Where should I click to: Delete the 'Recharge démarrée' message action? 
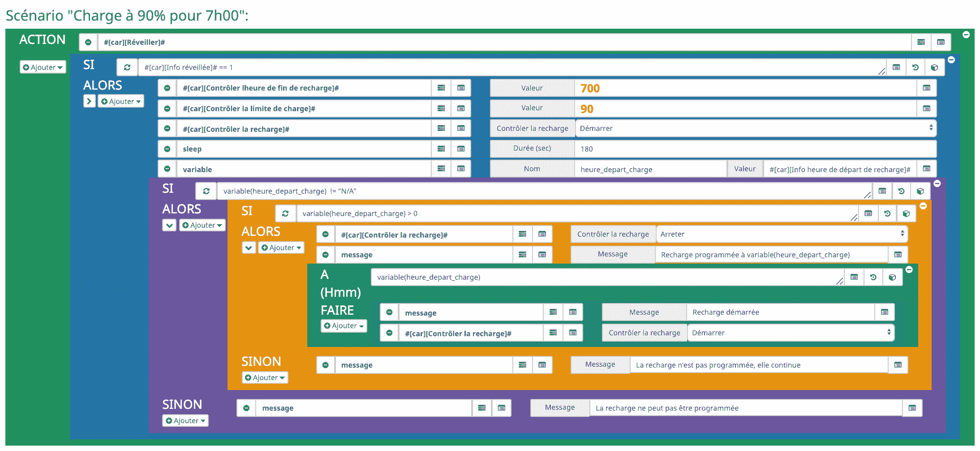(x=389, y=312)
